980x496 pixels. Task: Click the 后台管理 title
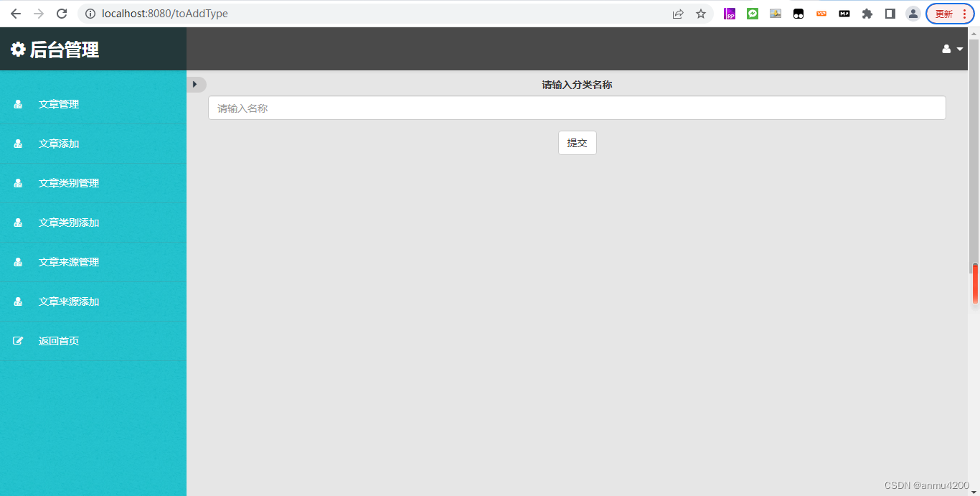[65, 50]
